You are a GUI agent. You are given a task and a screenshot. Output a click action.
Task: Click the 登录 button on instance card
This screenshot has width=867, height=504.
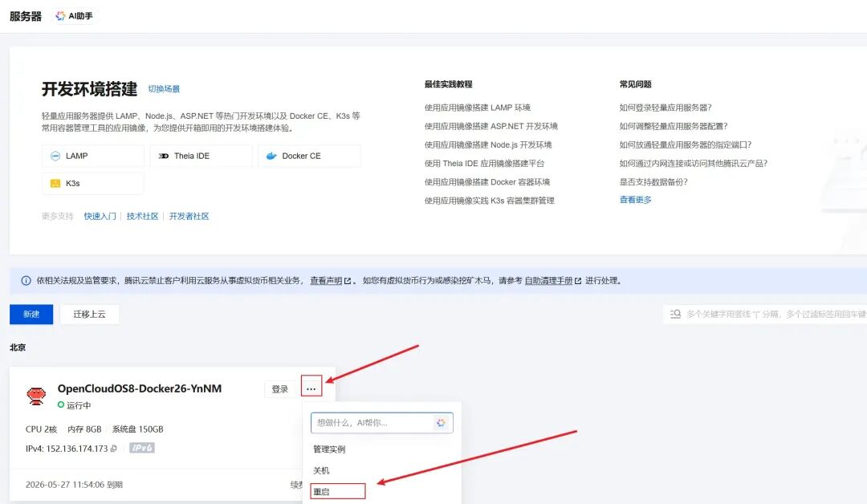(280, 389)
